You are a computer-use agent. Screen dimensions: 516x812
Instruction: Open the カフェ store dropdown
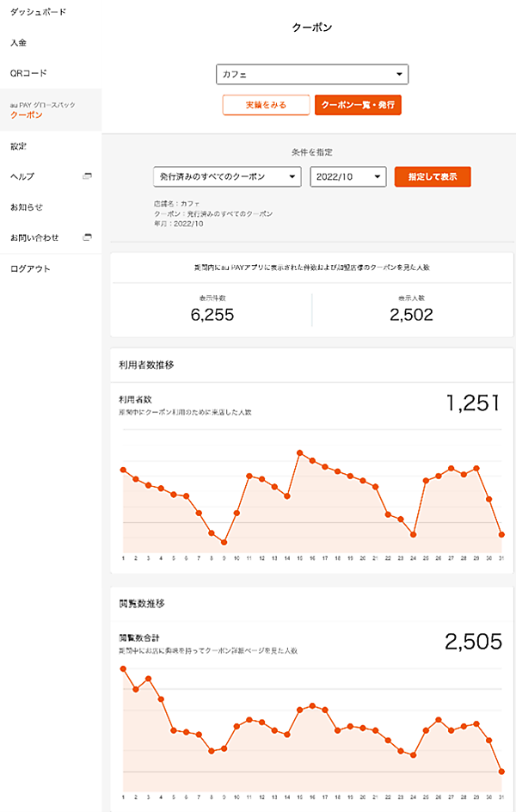point(312,74)
